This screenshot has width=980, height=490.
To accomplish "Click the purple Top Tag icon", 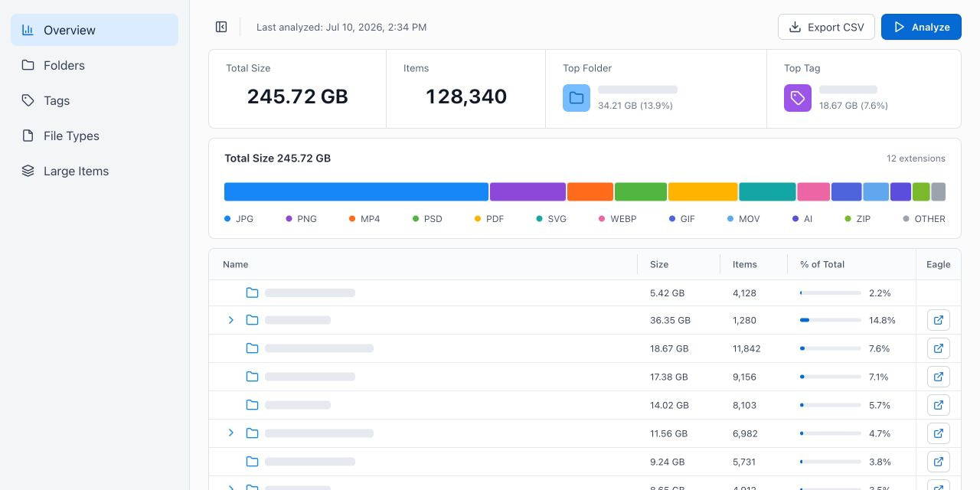I will click(798, 98).
